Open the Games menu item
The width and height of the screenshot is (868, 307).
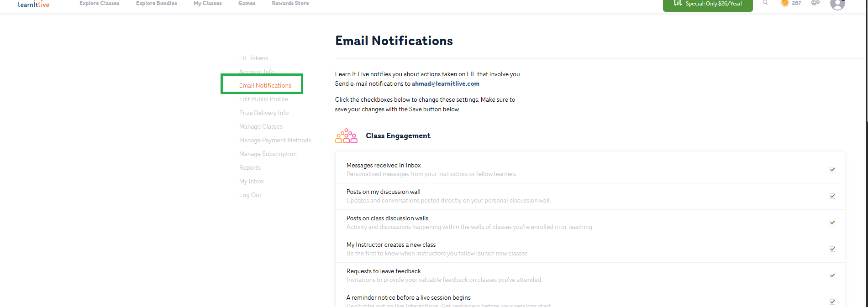click(x=247, y=3)
